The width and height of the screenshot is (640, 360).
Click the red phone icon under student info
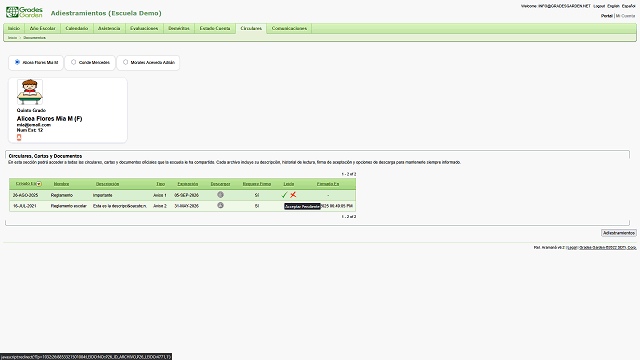click(x=19, y=138)
